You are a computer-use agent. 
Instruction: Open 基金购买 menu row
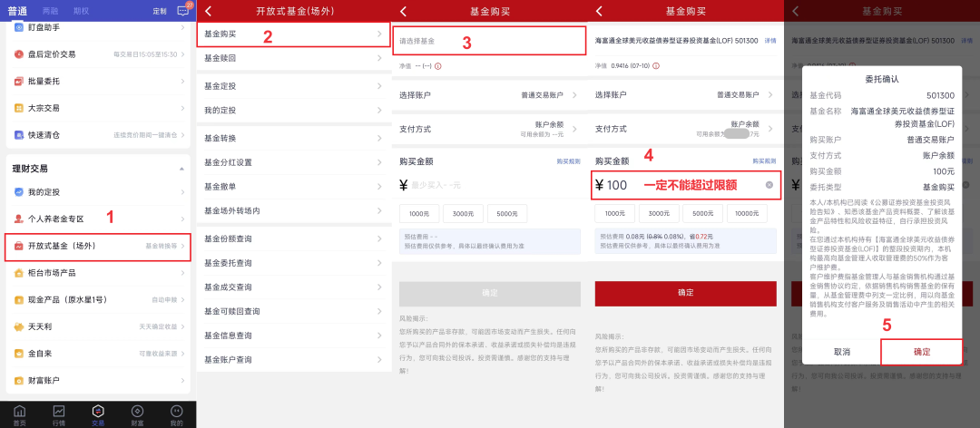pos(294,34)
